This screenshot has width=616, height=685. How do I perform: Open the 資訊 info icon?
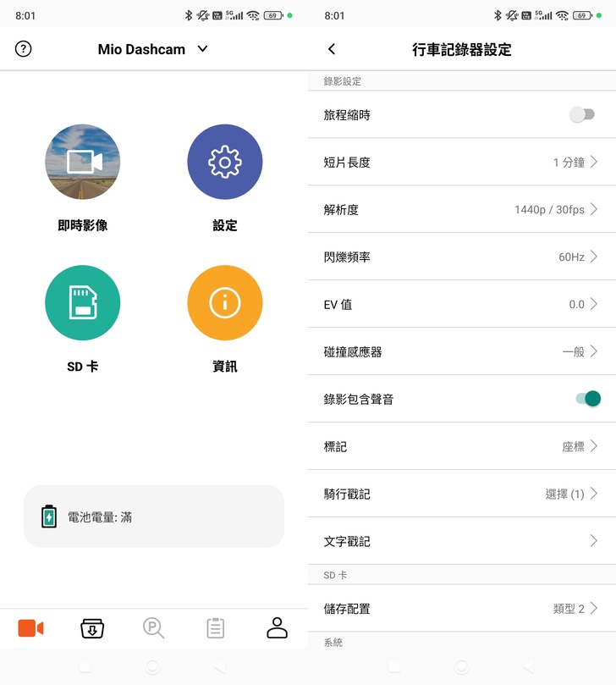(x=225, y=303)
